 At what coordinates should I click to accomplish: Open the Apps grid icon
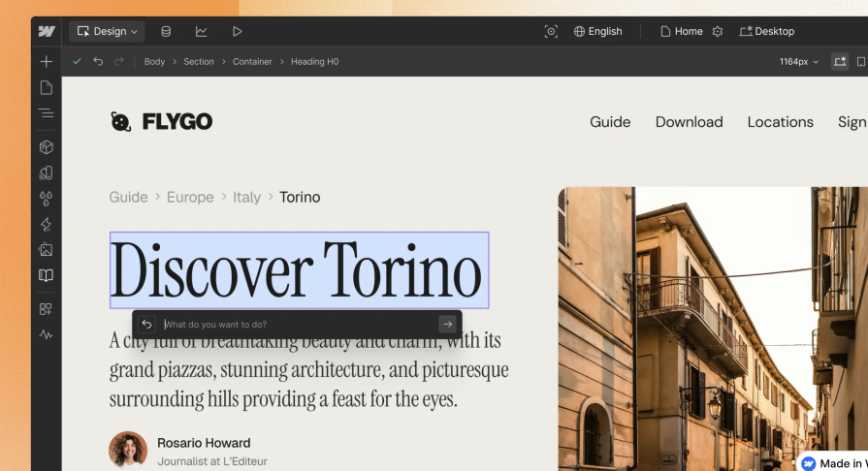pos(46,309)
